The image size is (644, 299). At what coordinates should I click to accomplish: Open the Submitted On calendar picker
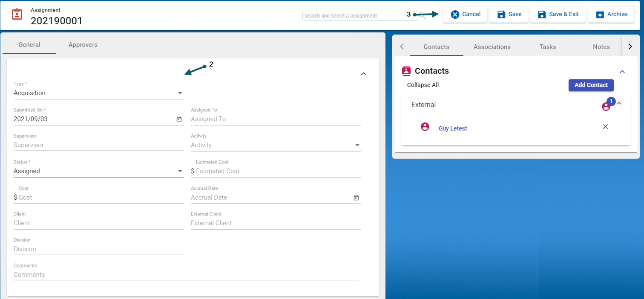[179, 119]
